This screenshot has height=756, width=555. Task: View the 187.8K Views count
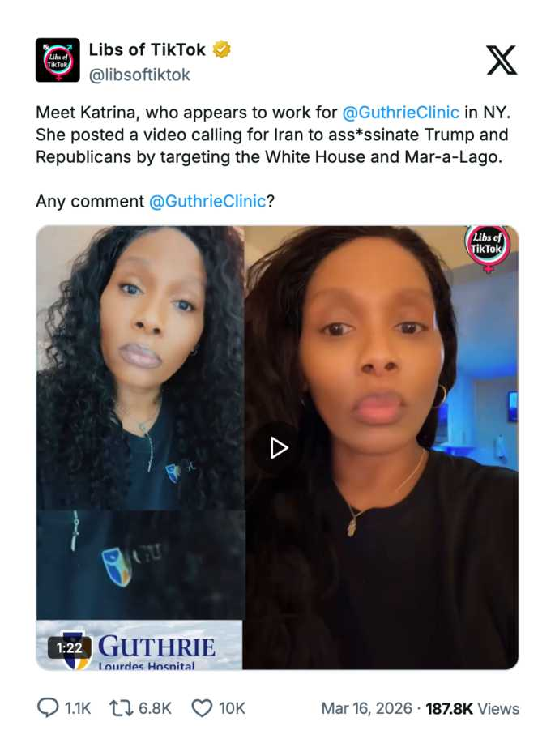pyautogui.click(x=472, y=708)
